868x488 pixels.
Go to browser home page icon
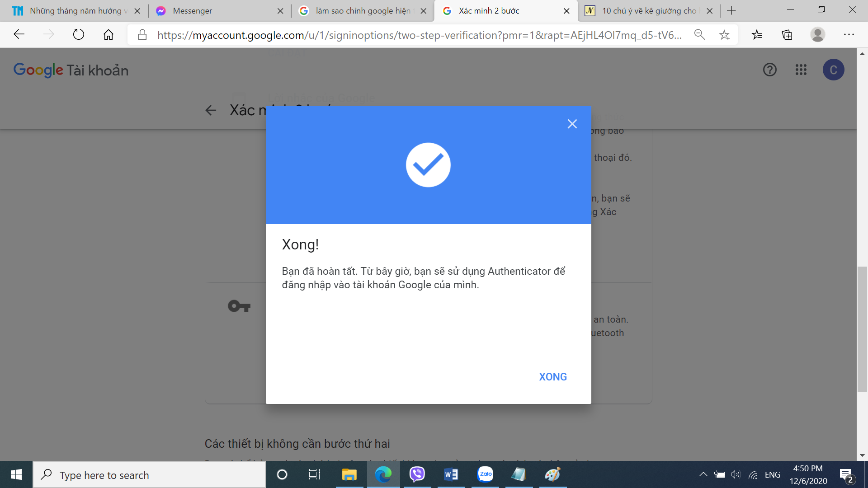[x=108, y=34]
